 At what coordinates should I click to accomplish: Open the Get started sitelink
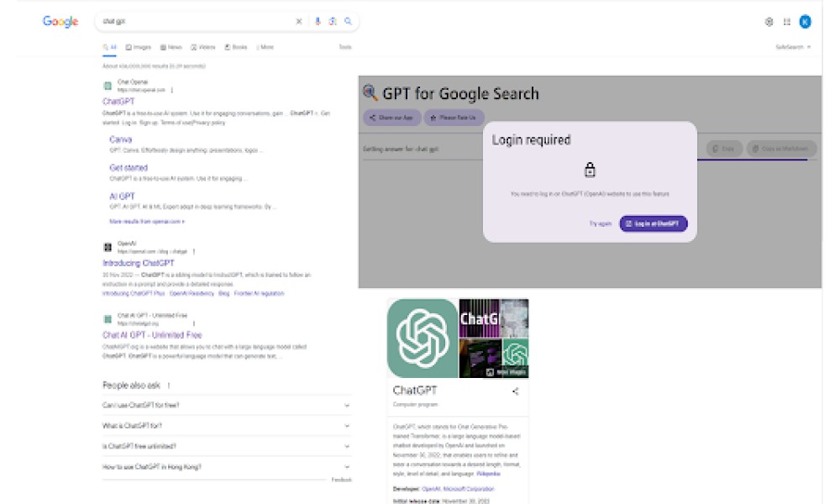(x=129, y=168)
